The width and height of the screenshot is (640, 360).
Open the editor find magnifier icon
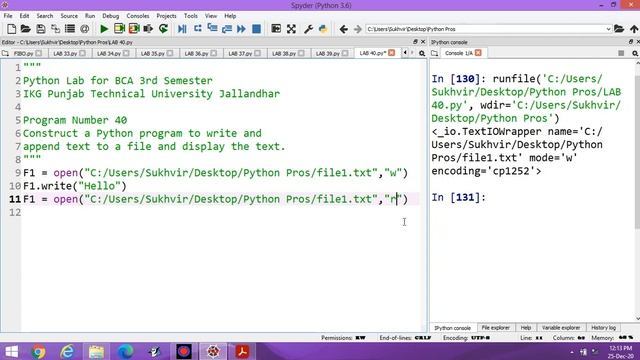(x=422, y=53)
